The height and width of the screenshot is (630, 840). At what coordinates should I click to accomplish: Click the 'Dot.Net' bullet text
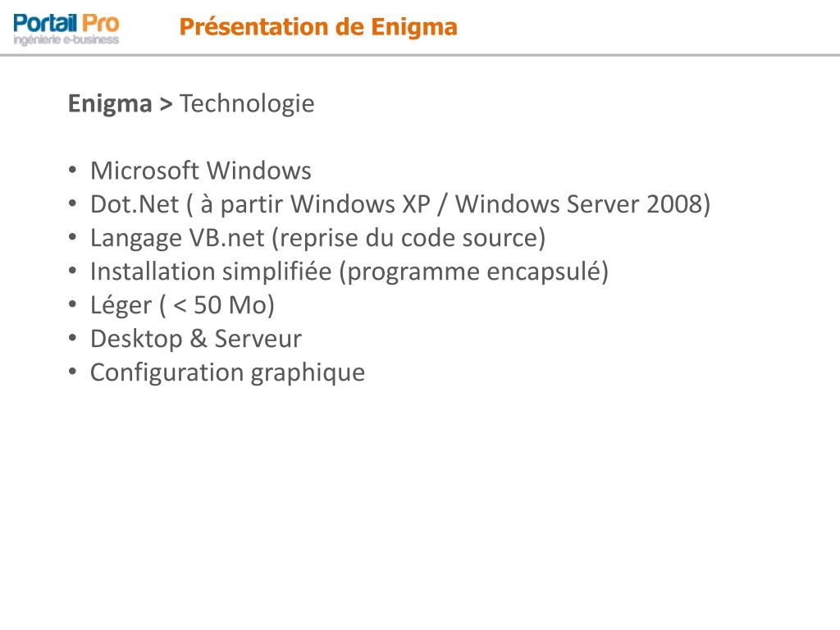135,204
